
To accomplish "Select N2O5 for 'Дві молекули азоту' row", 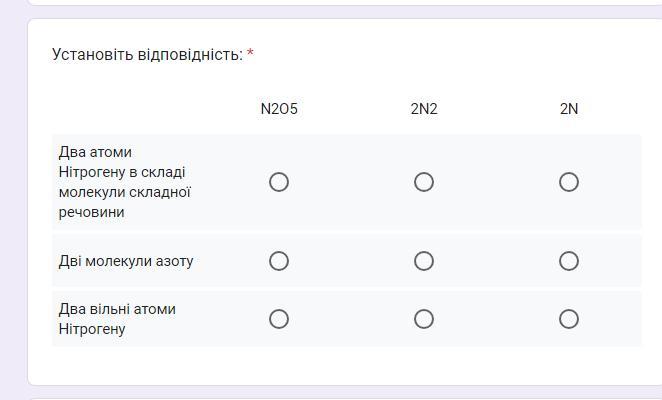I will (279, 261).
